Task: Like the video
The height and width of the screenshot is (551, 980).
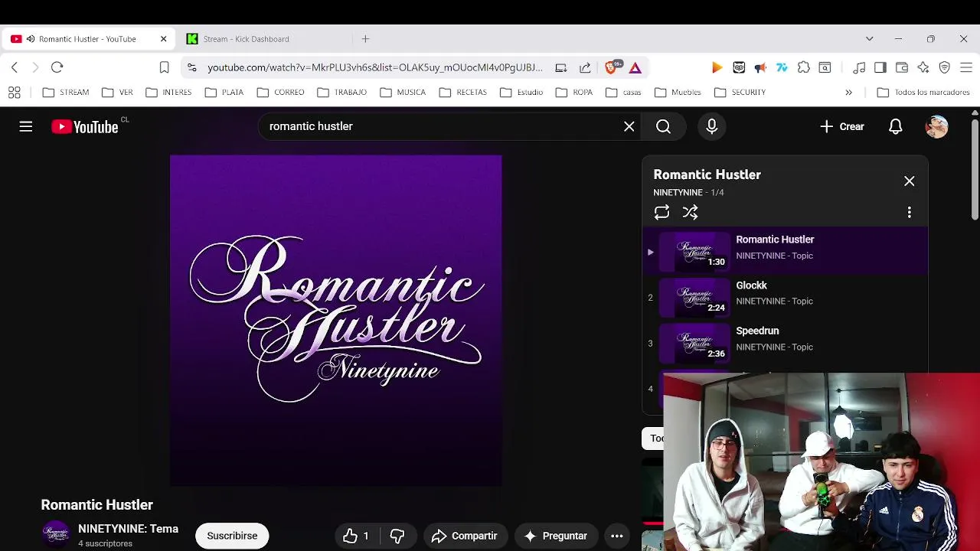Action: pos(358,536)
